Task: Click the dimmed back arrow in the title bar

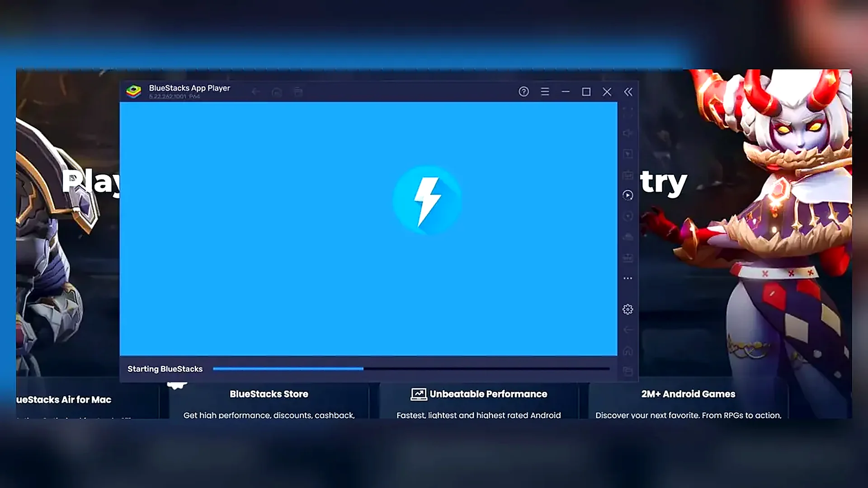Action: click(256, 92)
